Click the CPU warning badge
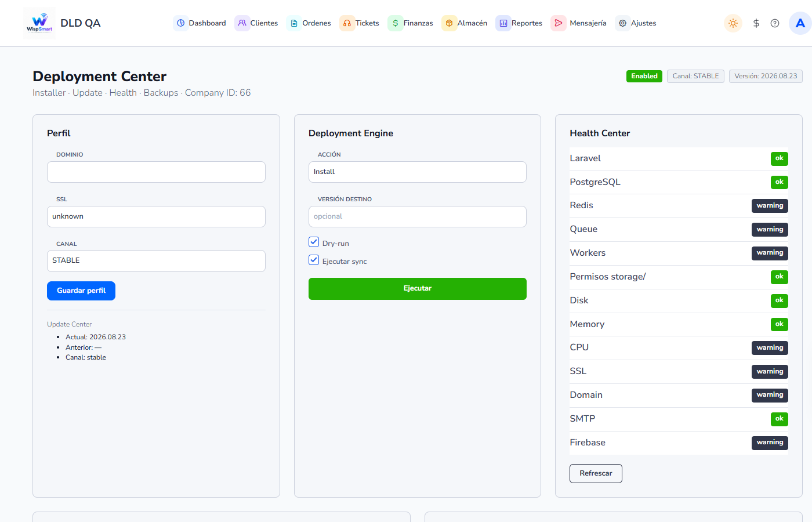 [770, 348]
